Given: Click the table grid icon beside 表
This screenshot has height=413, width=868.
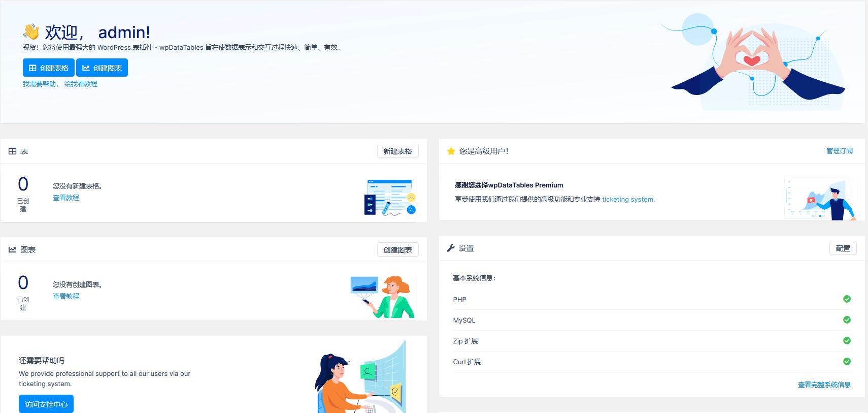Looking at the screenshot, I should 13,151.
